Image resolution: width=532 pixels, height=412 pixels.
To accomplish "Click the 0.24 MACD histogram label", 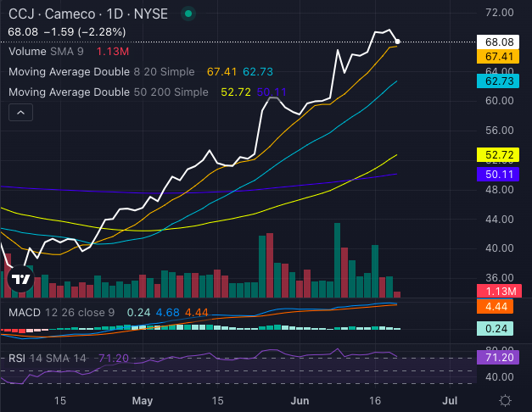I will pos(495,329).
